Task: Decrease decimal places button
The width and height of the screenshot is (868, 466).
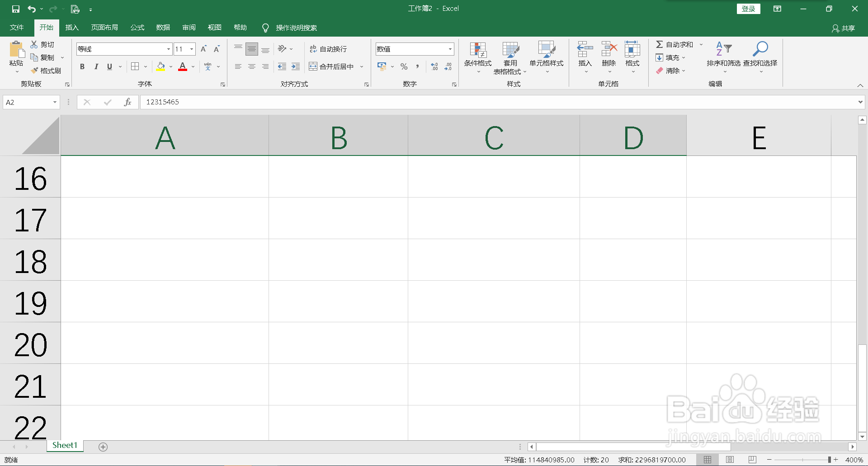Action: [448, 66]
